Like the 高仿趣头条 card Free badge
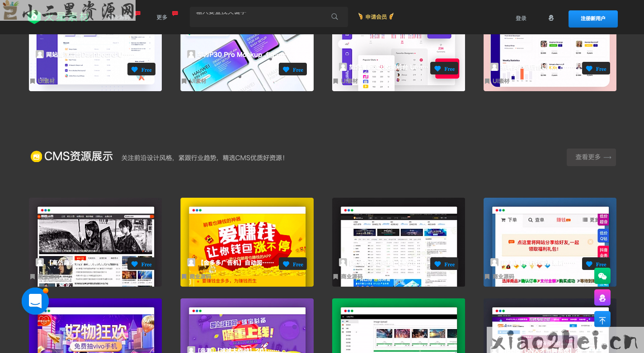Viewport: 644px width, 353px height. click(141, 264)
